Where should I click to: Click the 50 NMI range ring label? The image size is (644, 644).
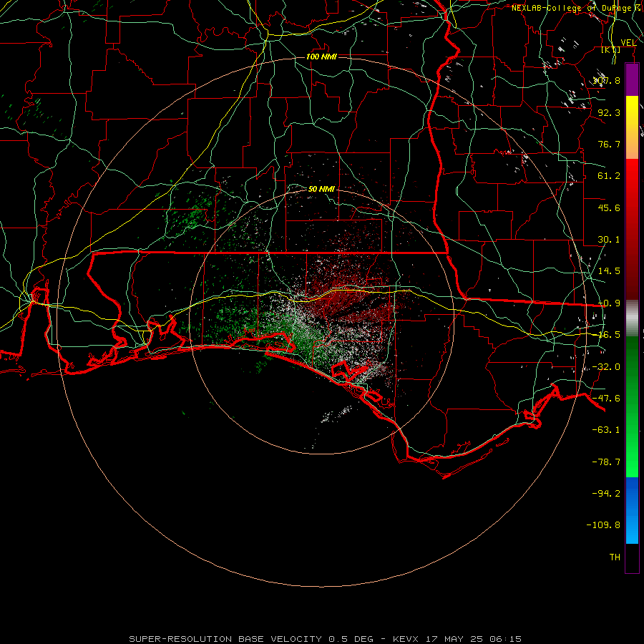[x=321, y=189]
